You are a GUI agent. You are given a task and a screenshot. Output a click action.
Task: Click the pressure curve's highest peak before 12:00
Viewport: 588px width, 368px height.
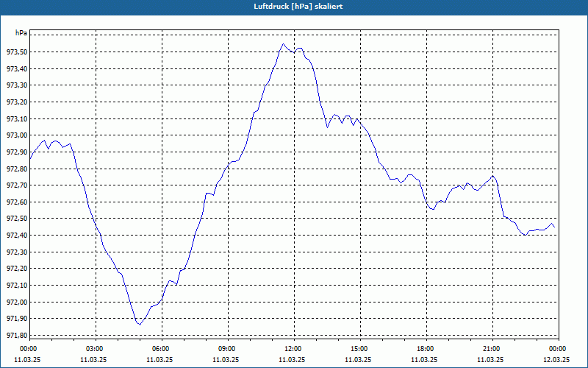pos(283,43)
